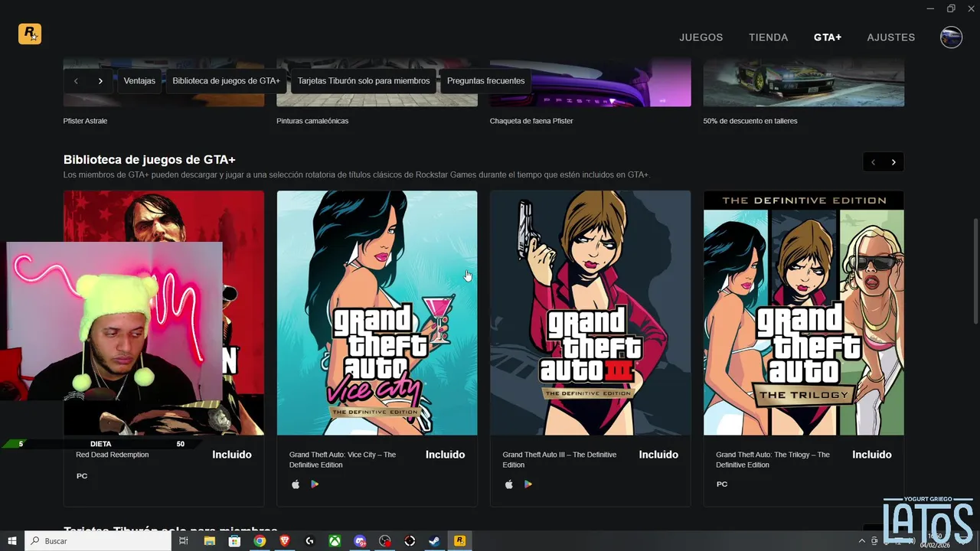The image size is (980, 551).
Task: Click Incluido on the Red Dead Redemption card
Action: click(x=232, y=455)
